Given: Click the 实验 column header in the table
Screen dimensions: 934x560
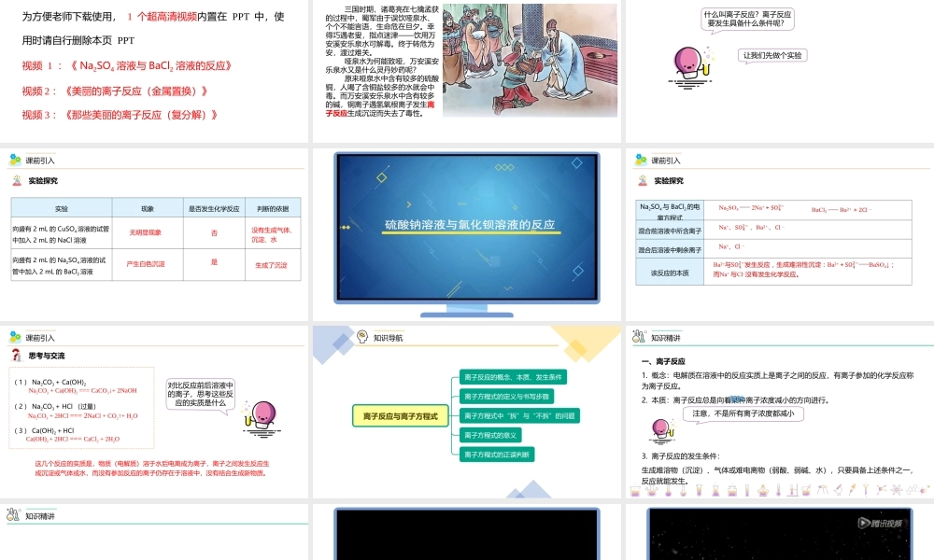Looking at the screenshot, I should 62,208.
